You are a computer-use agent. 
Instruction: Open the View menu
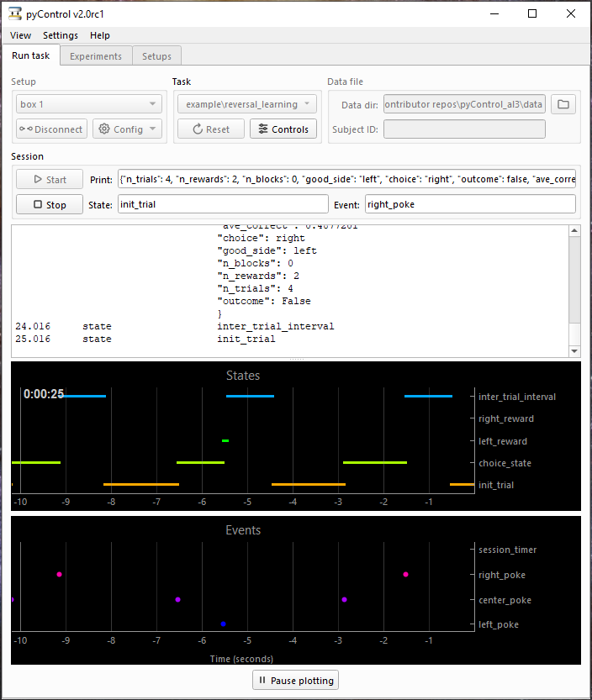pyautogui.click(x=20, y=35)
